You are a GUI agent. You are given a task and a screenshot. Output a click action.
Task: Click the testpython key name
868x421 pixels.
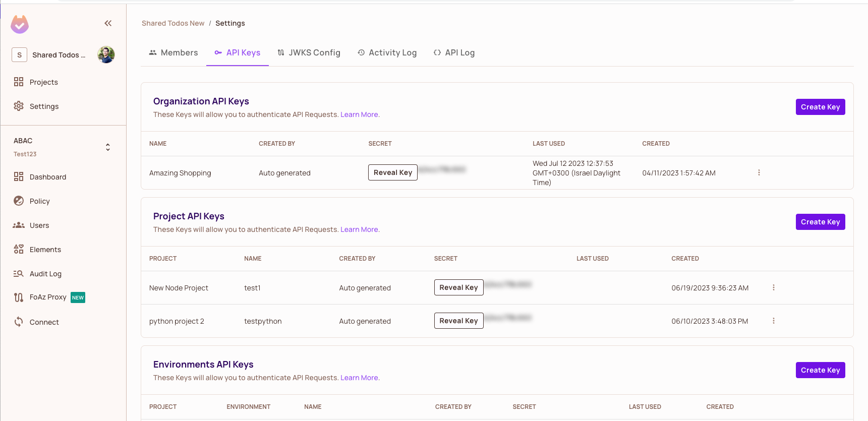[263, 321]
